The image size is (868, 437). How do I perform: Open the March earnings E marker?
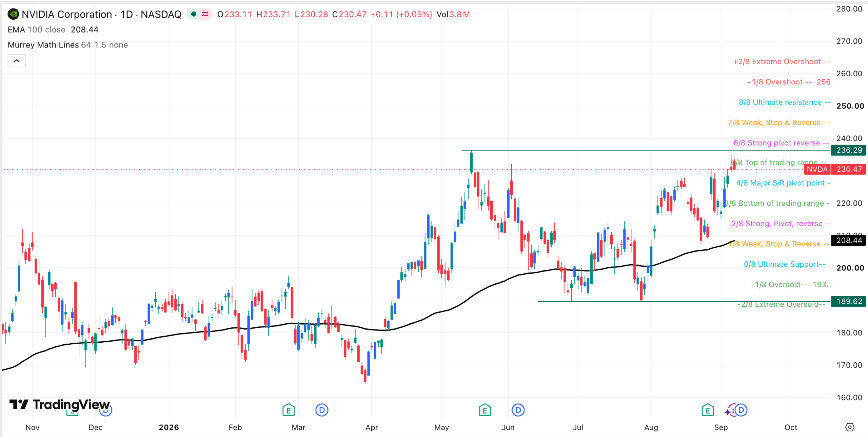tap(288, 410)
